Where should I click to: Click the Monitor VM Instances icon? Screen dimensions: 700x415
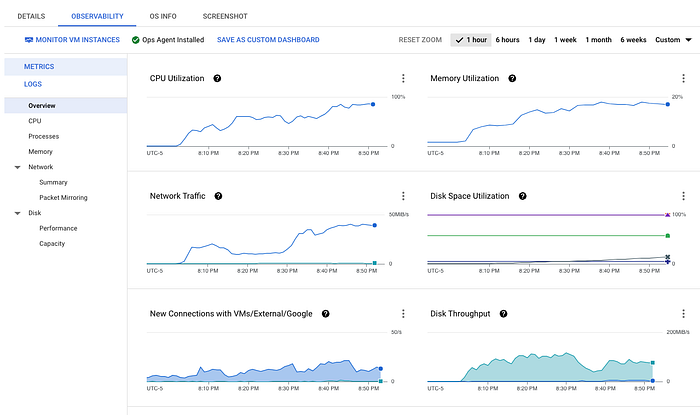(x=29, y=40)
